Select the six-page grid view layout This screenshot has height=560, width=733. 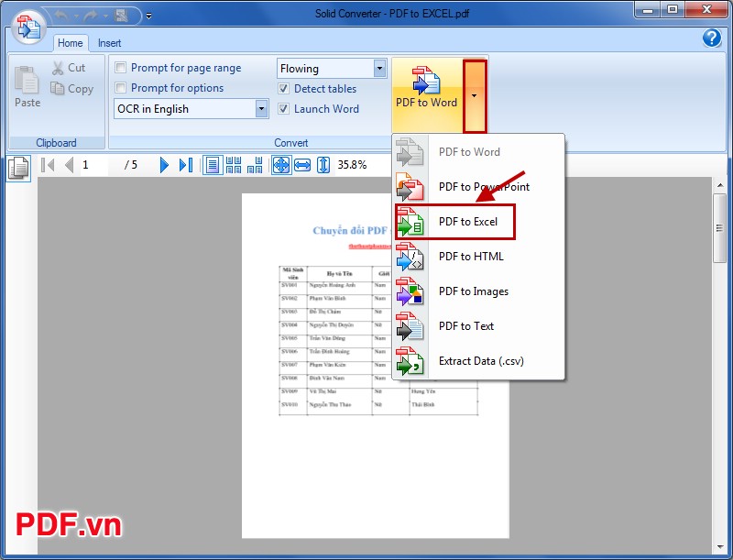pos(234,165)
